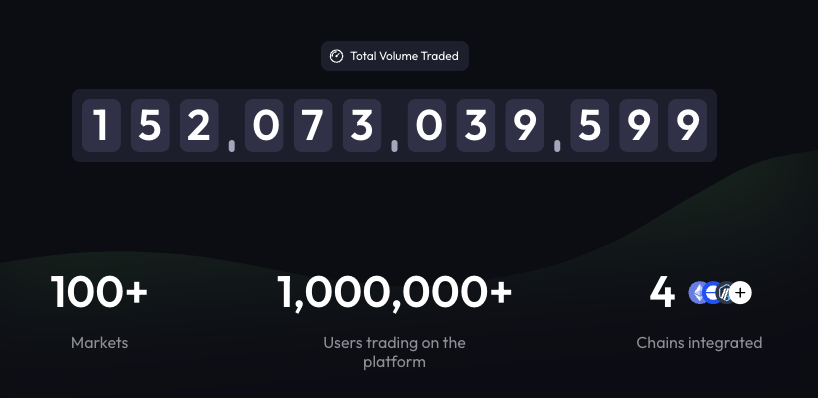Screen dimensions: 818x398
Task: Click the speedometer icon beside Total Volume Traded
Action: coord(336,56)
